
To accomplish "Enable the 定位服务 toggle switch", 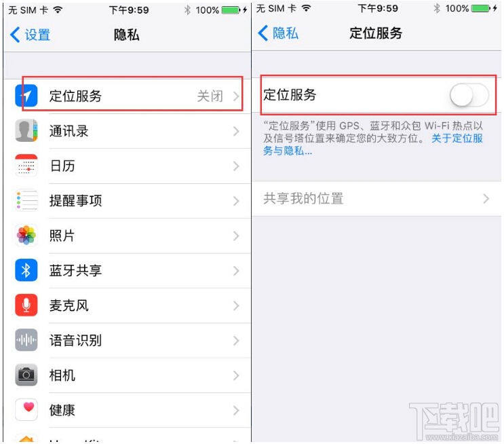I will (x=469, y=95).
